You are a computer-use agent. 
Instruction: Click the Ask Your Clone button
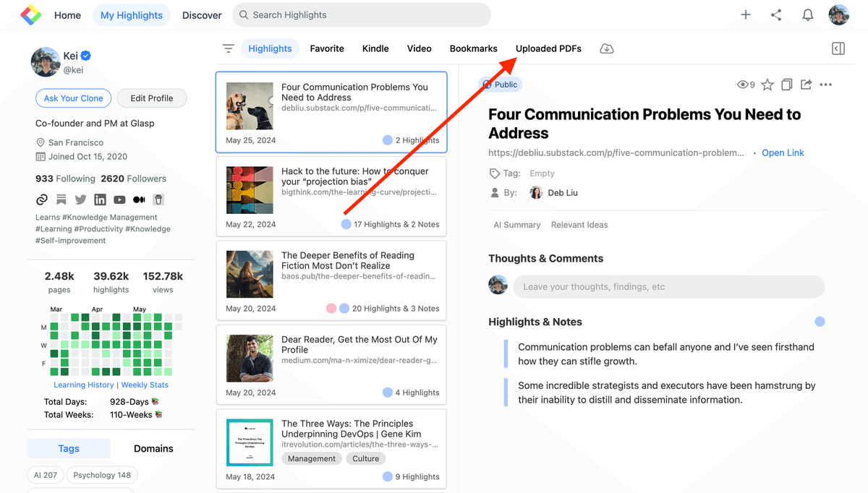[74, 98]
